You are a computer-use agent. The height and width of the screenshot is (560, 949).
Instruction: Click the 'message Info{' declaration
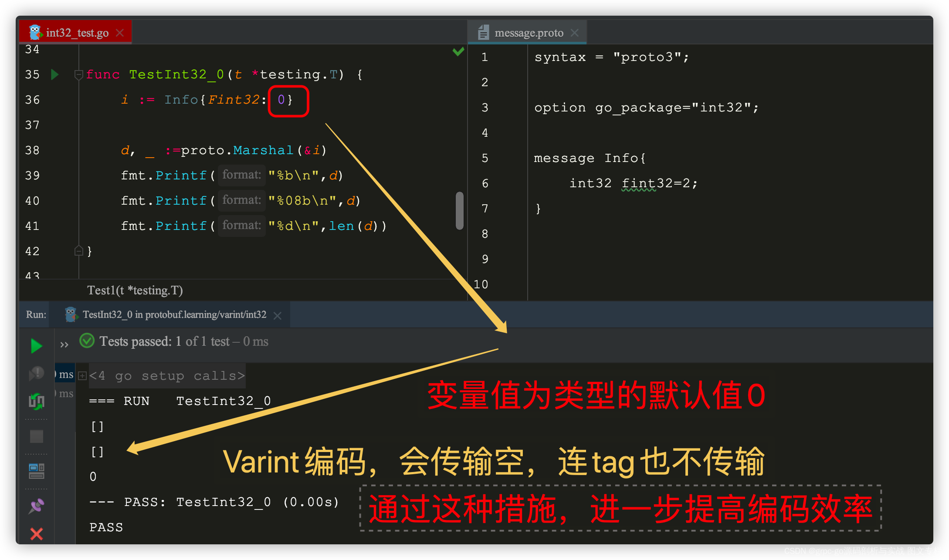tap(590, 158)
